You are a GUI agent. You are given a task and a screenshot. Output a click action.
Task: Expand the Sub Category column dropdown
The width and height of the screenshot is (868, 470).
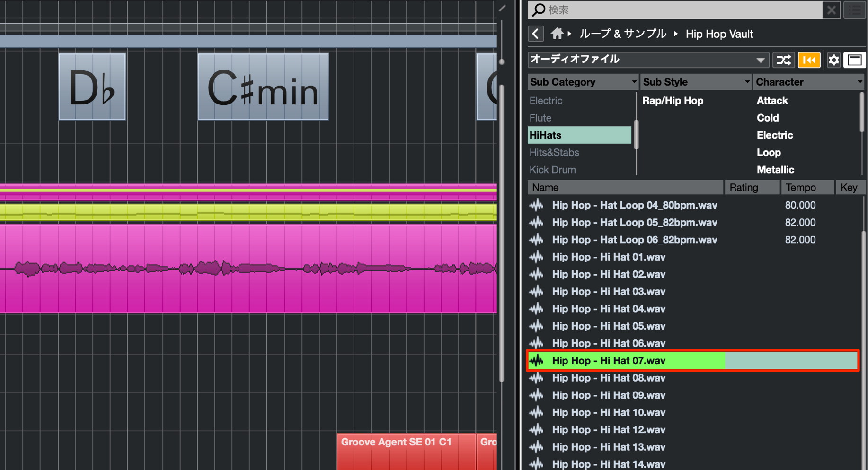(x=583, y=82)
